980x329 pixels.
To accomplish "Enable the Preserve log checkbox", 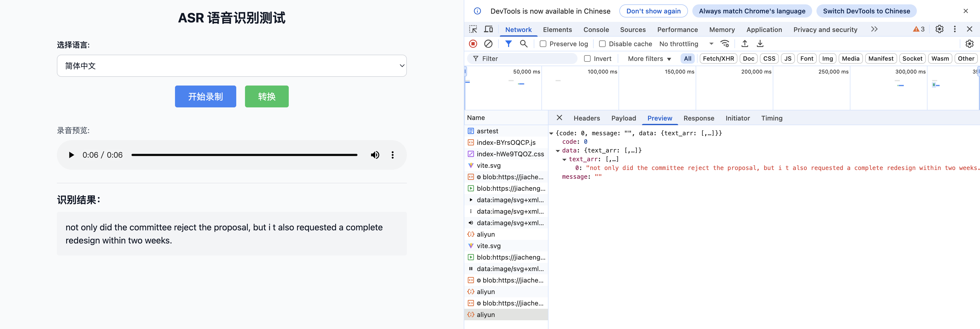I will pyautogui.click(x=543, y=44).
